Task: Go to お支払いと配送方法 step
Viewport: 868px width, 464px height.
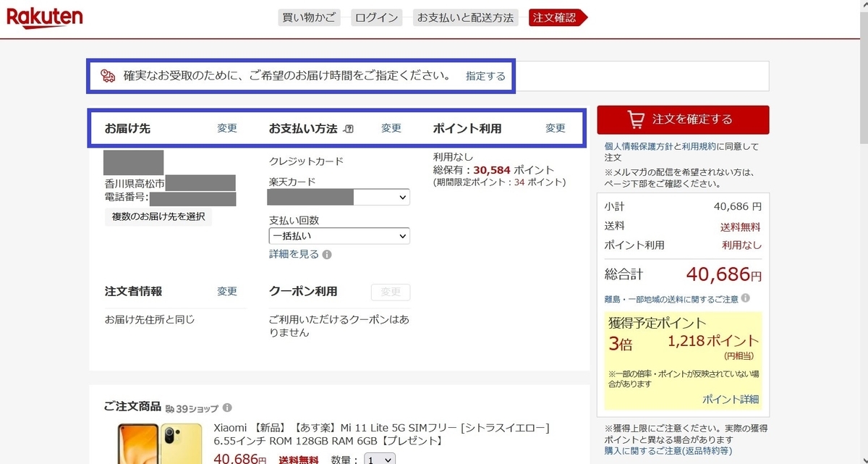Action: pos(465,17)
